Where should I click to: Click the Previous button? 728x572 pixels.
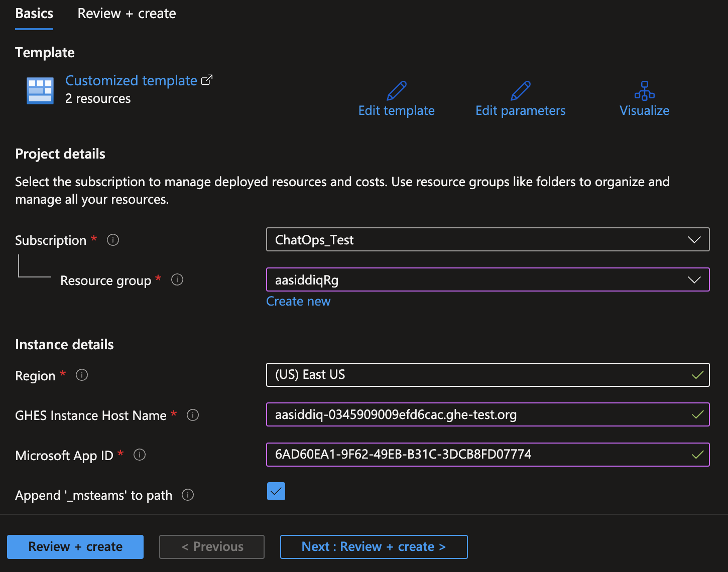click(212, 546)
